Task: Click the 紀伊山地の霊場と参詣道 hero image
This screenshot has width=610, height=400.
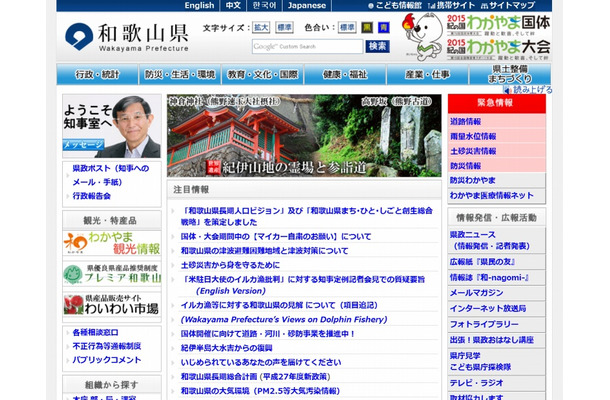Action: (x=304, y=135)
